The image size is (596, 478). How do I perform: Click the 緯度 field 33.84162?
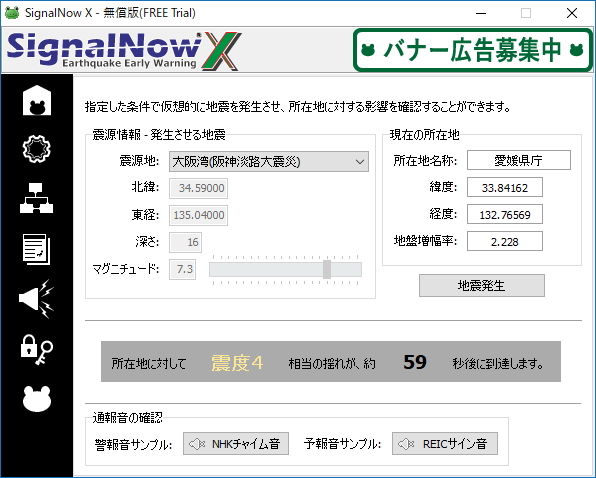click(x=505, y=187)
